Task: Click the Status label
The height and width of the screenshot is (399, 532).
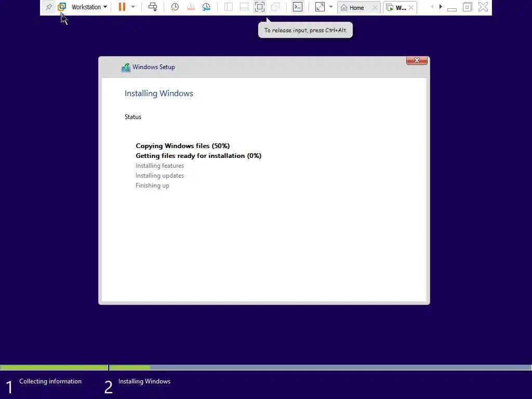Action: 133,117
